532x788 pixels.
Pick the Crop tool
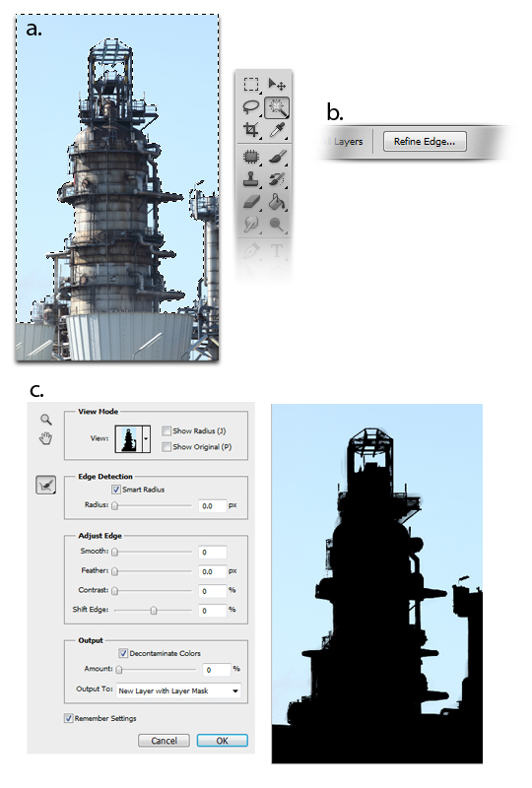tap(251, 130)
